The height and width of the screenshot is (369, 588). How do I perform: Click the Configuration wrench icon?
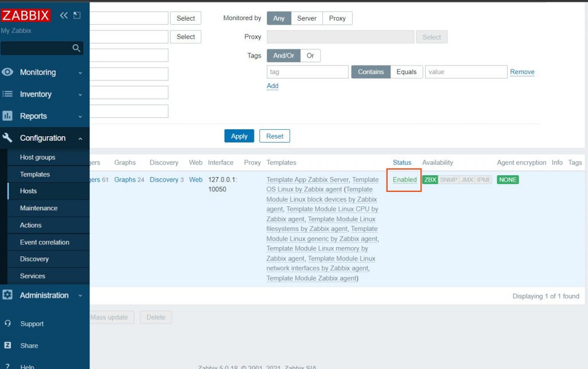[7, 138]
